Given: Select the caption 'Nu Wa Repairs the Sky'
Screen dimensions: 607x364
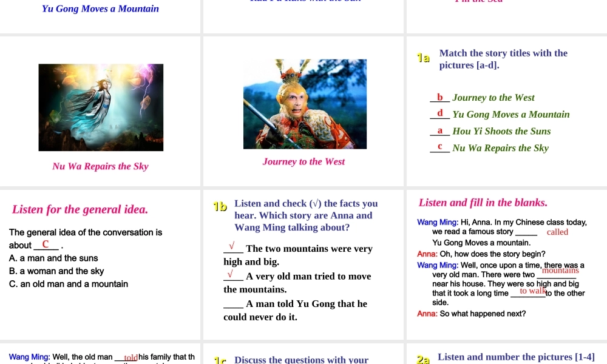Looking at the screenshot, I should point(100,166).
